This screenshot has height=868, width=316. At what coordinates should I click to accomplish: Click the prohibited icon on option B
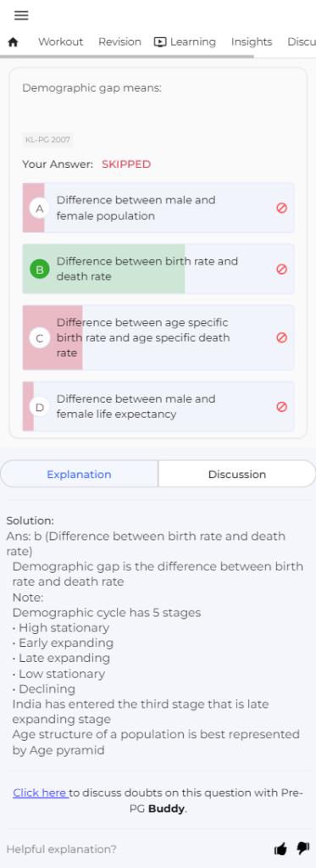click(x=281, y=269)
